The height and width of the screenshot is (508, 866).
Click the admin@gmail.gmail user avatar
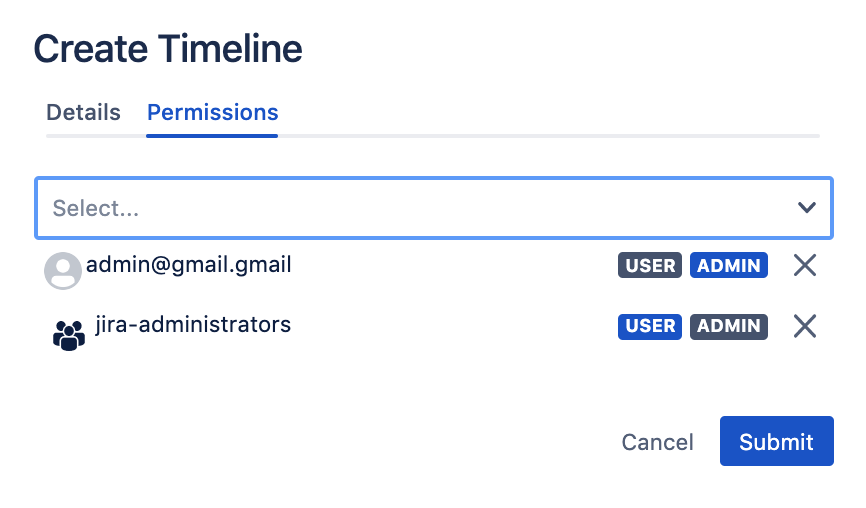63,271
